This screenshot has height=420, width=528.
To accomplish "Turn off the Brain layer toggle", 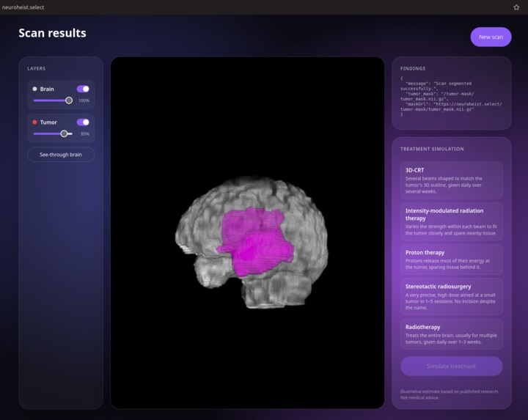I will tap(83, 89).
